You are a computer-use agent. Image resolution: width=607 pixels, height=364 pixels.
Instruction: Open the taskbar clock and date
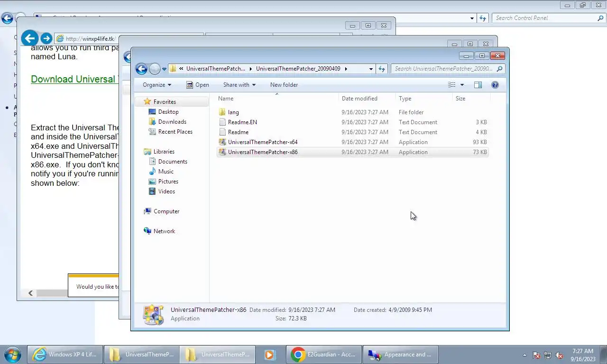click(x=583, y=355)
